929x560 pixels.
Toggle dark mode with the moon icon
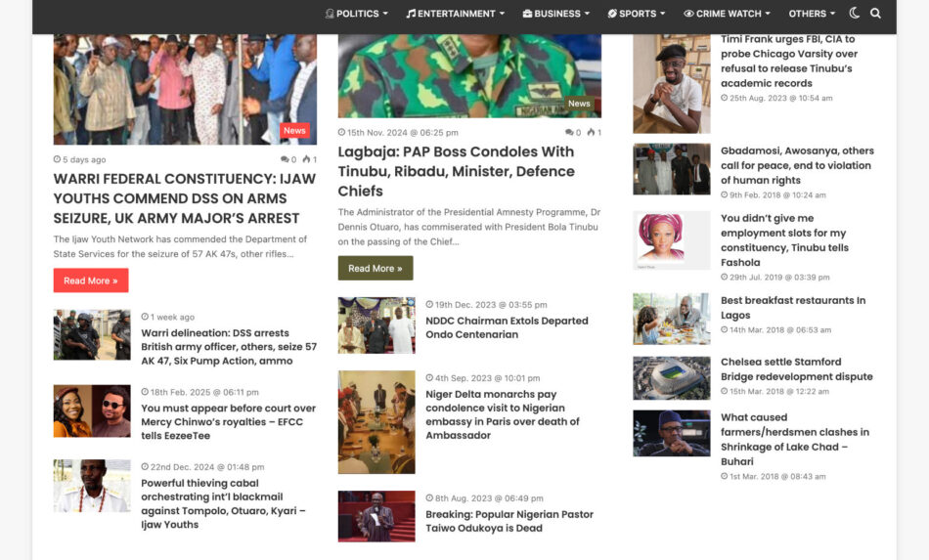pos(855,14)
